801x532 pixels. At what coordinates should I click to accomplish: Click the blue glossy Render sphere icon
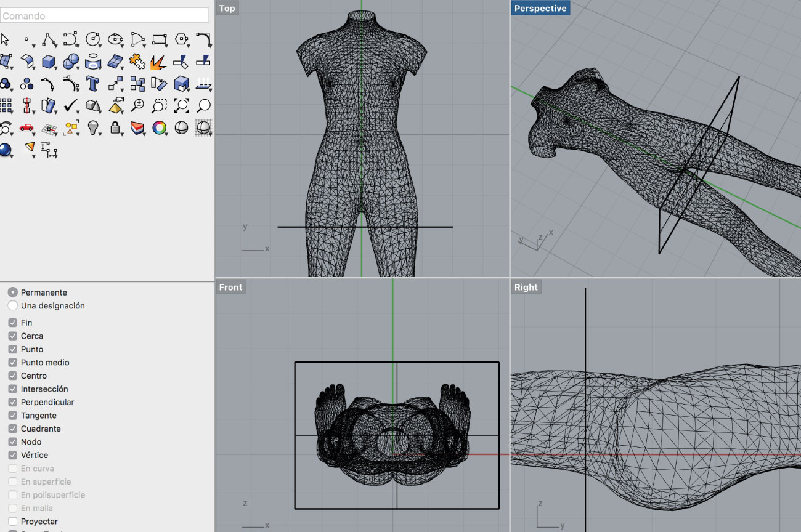6,150
